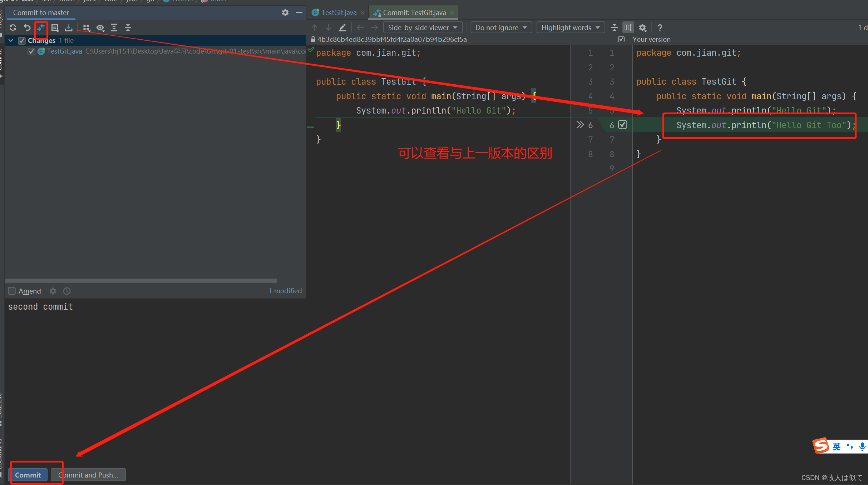
Task: Open the Side-by-side viewer dropdown
Action: pos(423,27)
